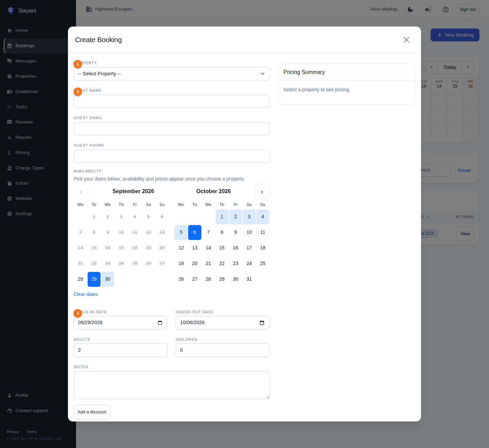Click the New Booking button
The height and width of the screenshot is (448, 489).
point(455,35)
